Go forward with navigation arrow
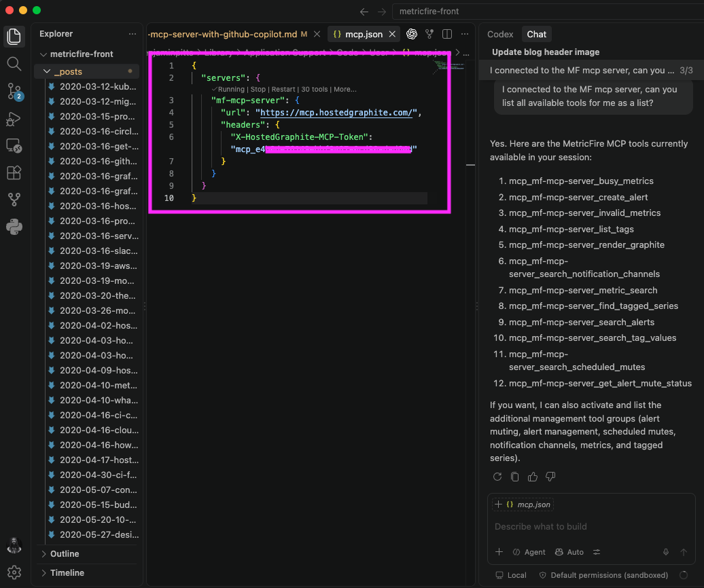This screenshot has height=588, width=704. click(382, 12)
